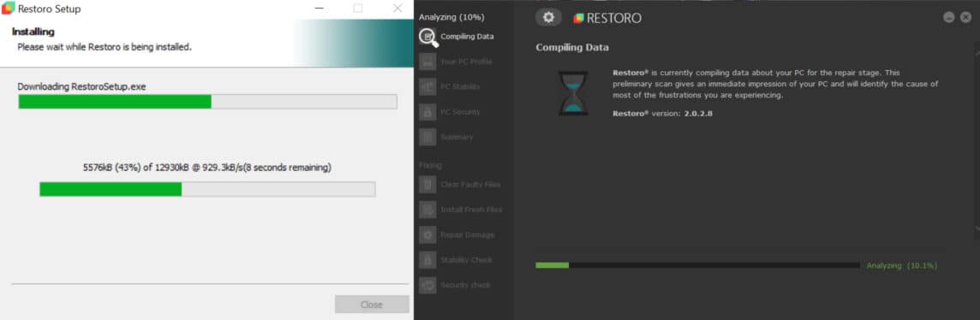Click the hourglass icon beside Compiling Data
Viewport: 980px width, 320px height.
(572, 93)
